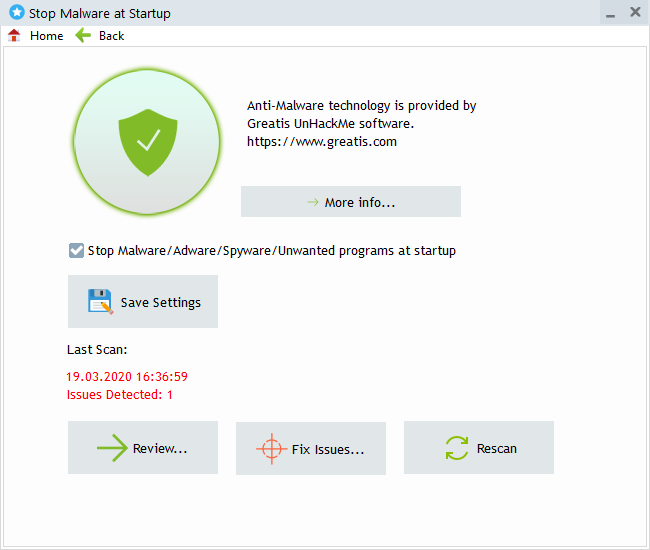
Task: Go Back using the toolbar label
Action: 111,36
